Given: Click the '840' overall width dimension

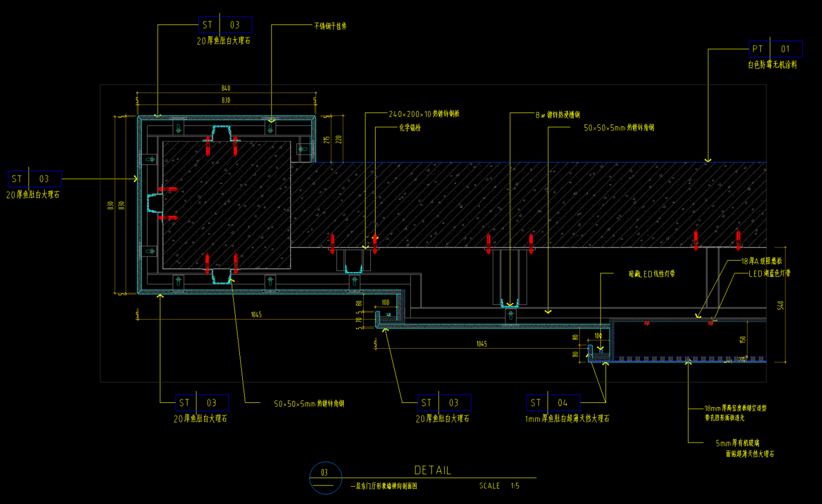Looking at the screenshot, I should tap(226, 89).
